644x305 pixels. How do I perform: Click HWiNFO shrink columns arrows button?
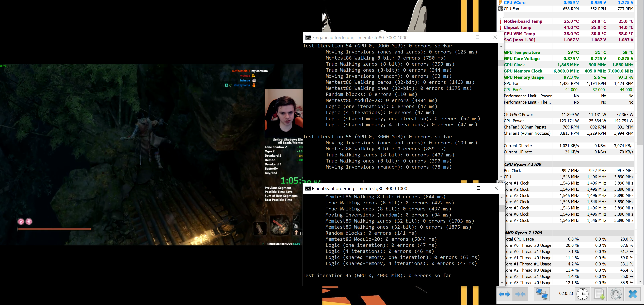tap(520, 294)
